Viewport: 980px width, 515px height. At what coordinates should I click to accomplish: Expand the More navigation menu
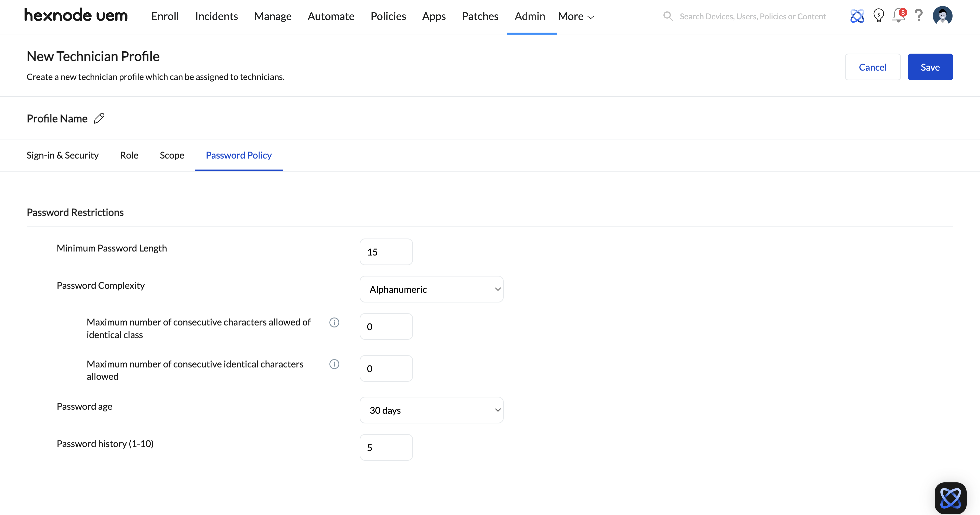tap(576, 16)
